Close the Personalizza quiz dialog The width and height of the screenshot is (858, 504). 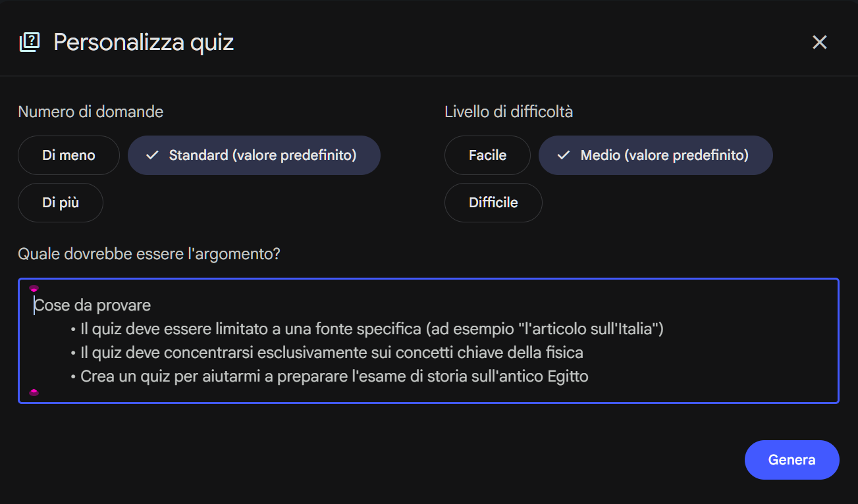[819, 43]
